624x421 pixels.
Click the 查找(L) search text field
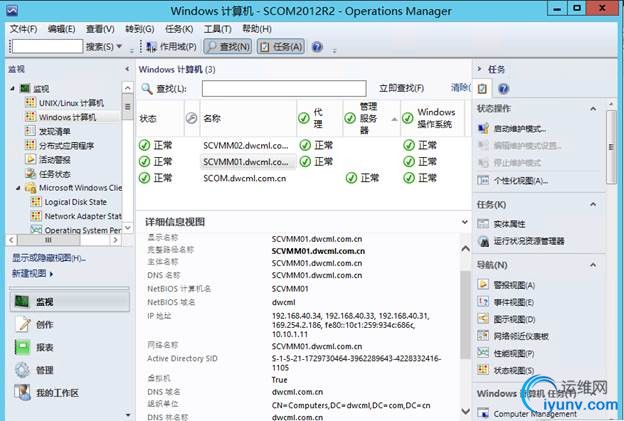coord(284,88)
